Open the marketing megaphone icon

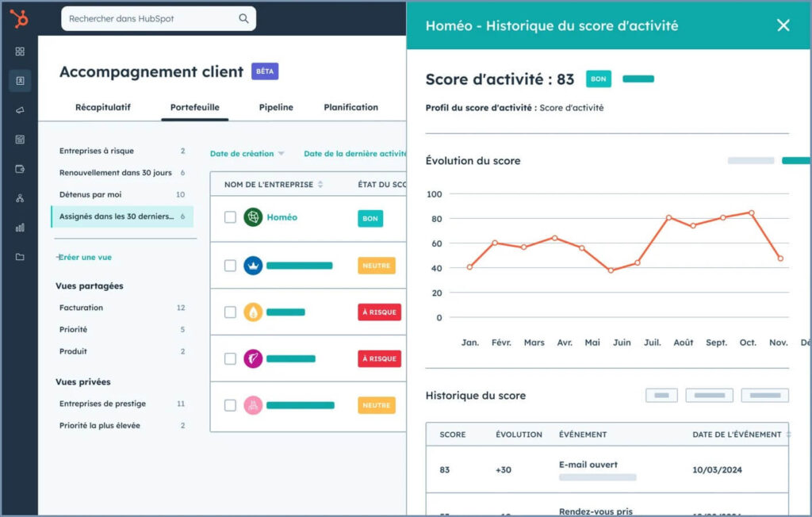pyautogui.click(x=20, y=110)
